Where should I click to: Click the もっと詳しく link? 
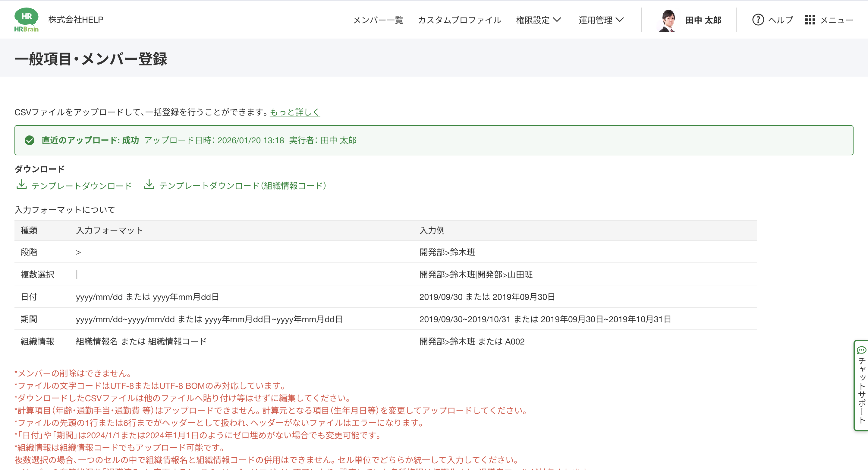[x=294, y=112]
